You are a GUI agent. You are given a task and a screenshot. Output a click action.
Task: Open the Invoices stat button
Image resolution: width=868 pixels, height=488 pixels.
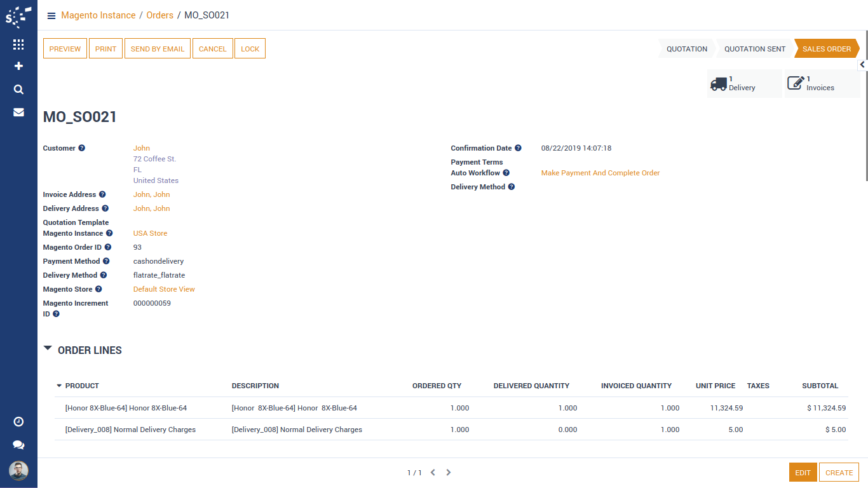pyautogui.click(x=822, y=84)
